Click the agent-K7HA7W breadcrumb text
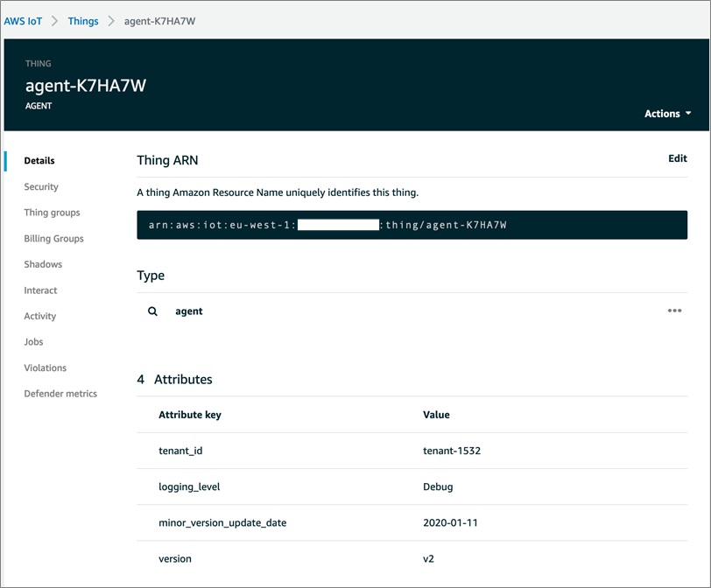Screen dimensions: 711x588 click(x=159, y=21)
